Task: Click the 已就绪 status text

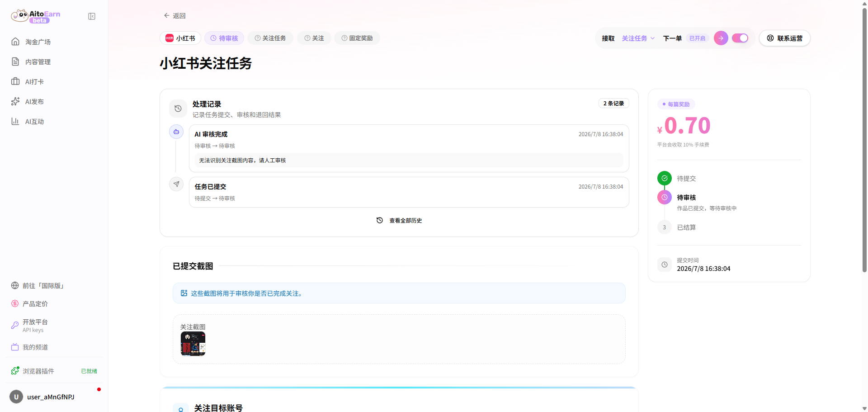Action: pyautogui.click(x=89, y=371)
